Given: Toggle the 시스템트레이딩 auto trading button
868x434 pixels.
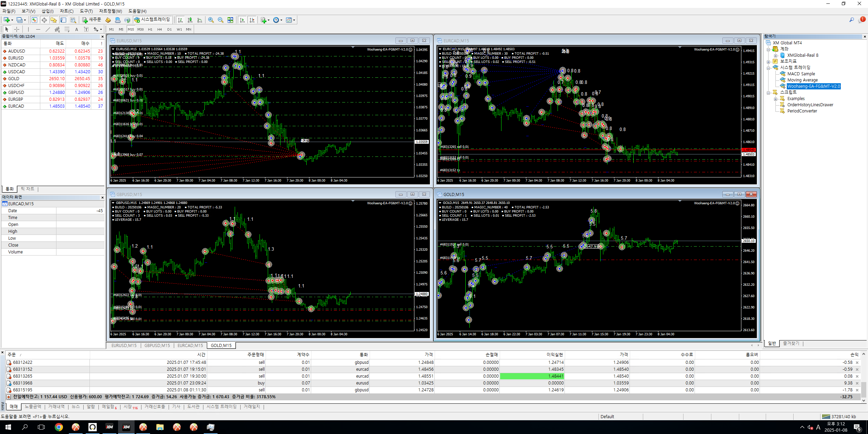Looking at the screenshot, I should (x=152, y=20).
